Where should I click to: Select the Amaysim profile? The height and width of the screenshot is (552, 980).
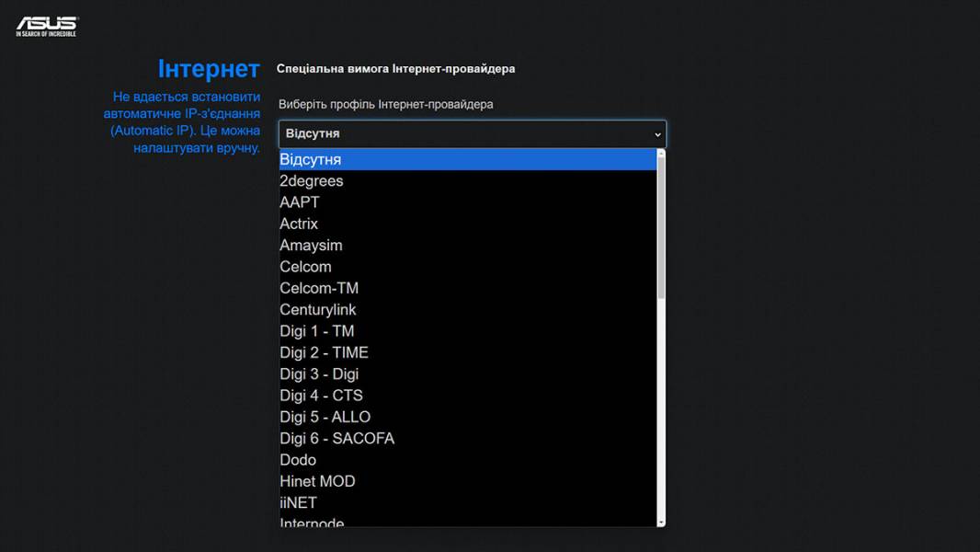(x=468, y=245)
